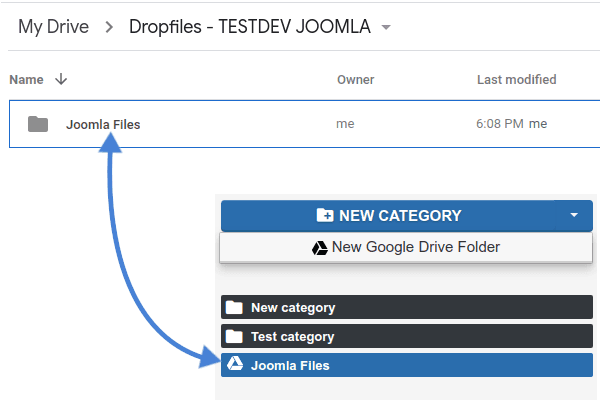Create a category with NEW CATEGORY button
The width and height of the screenshot is (600, 400).
point(388,216)
